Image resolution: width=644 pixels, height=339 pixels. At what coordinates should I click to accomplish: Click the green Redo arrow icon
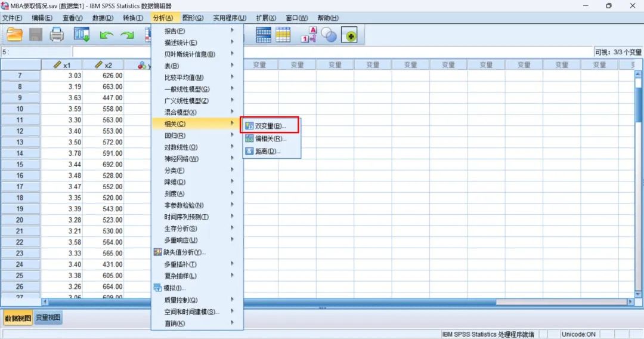(x=128, y=36)
